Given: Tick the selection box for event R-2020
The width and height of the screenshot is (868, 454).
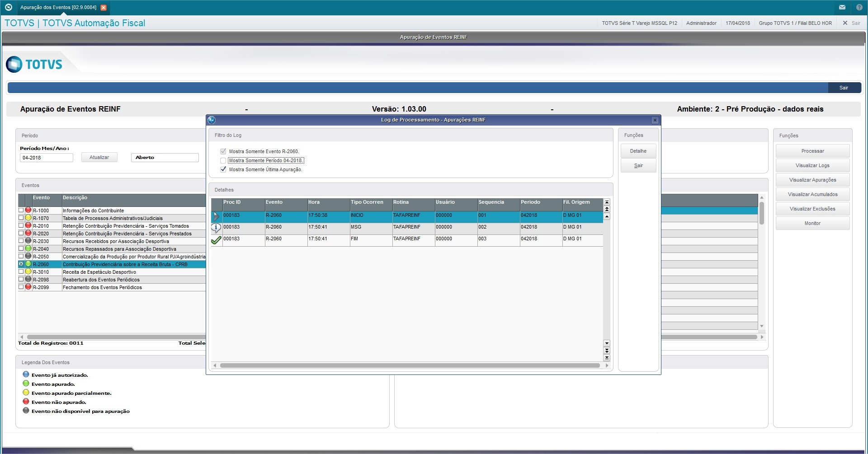Looking at the screenshot, I should [21, 234].
